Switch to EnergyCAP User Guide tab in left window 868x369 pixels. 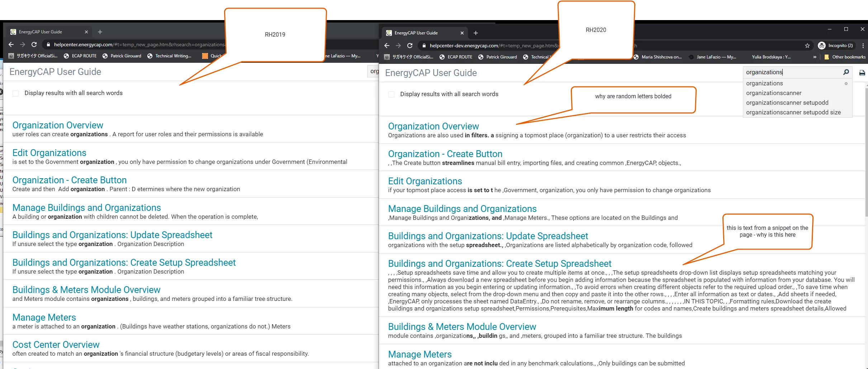[x=49, y=32]
